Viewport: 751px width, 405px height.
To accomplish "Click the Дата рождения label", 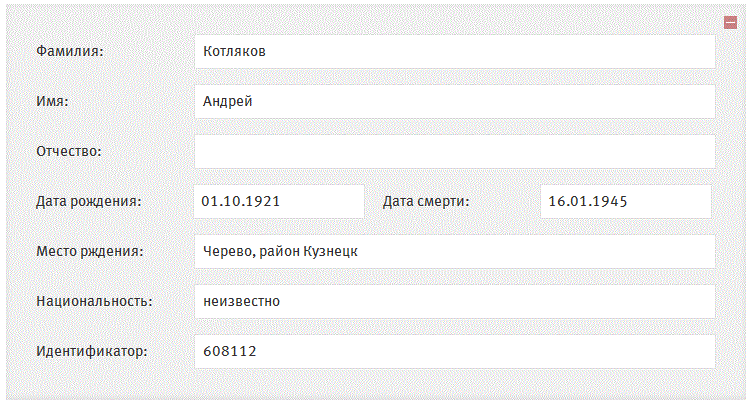I will pos(89,202).
